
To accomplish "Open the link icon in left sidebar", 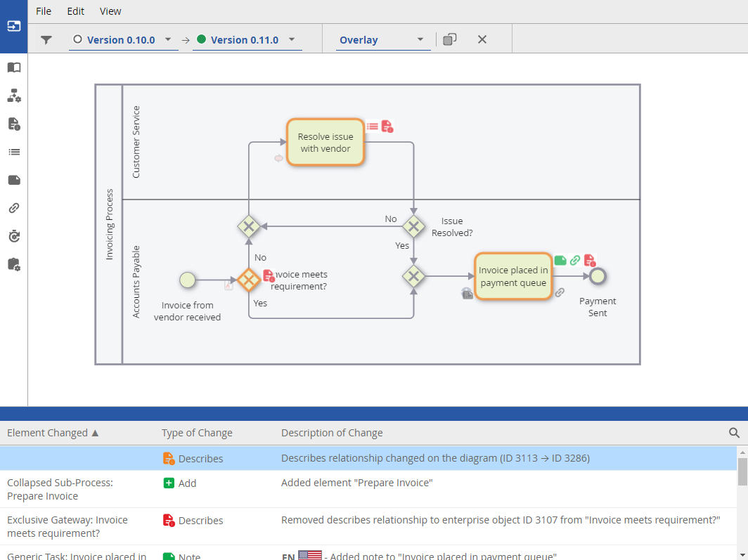I will pyautogui.click(x=14, y=208).
